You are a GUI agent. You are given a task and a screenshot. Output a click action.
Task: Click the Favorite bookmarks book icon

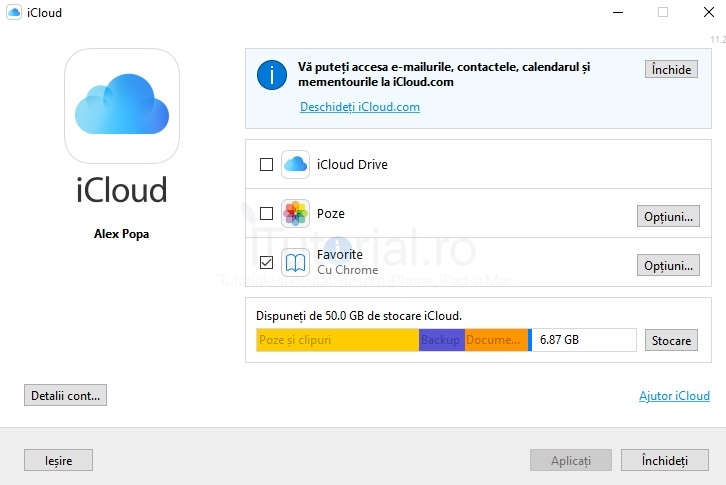pyautogui.click(x=295, y=263)
